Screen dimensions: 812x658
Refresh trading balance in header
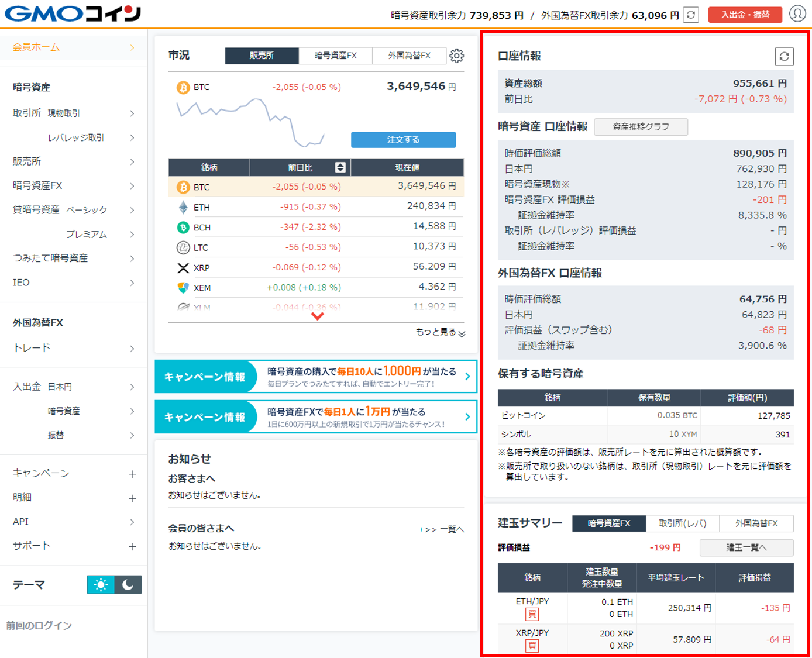(691, 15)
